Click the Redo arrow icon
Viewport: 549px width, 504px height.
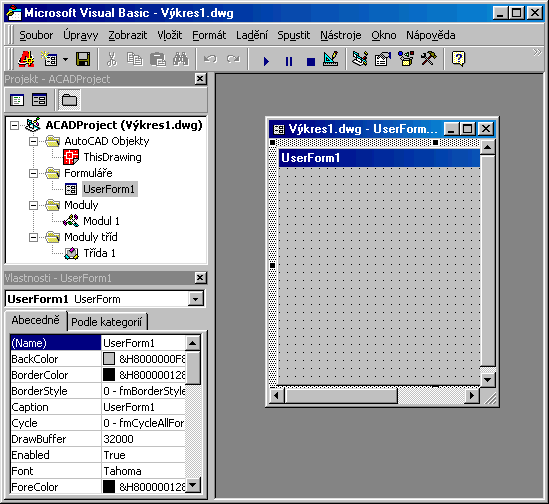coord(233,59)
